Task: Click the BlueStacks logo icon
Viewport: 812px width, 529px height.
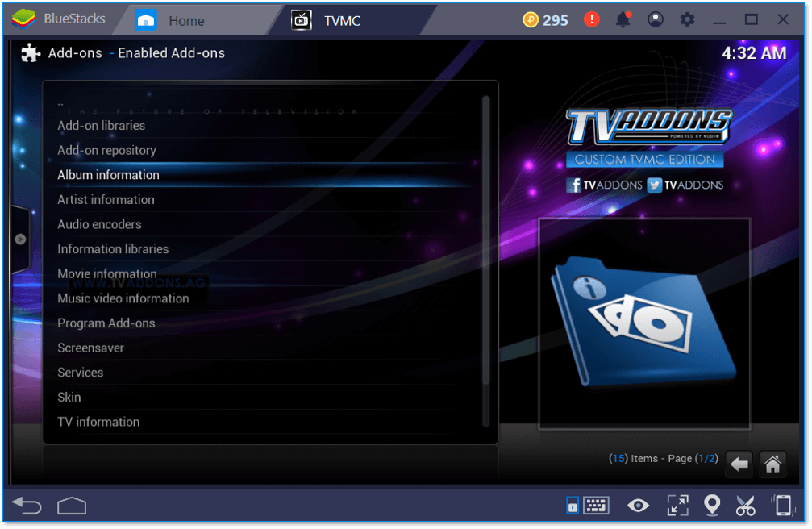Action: (x=23, y=19)
